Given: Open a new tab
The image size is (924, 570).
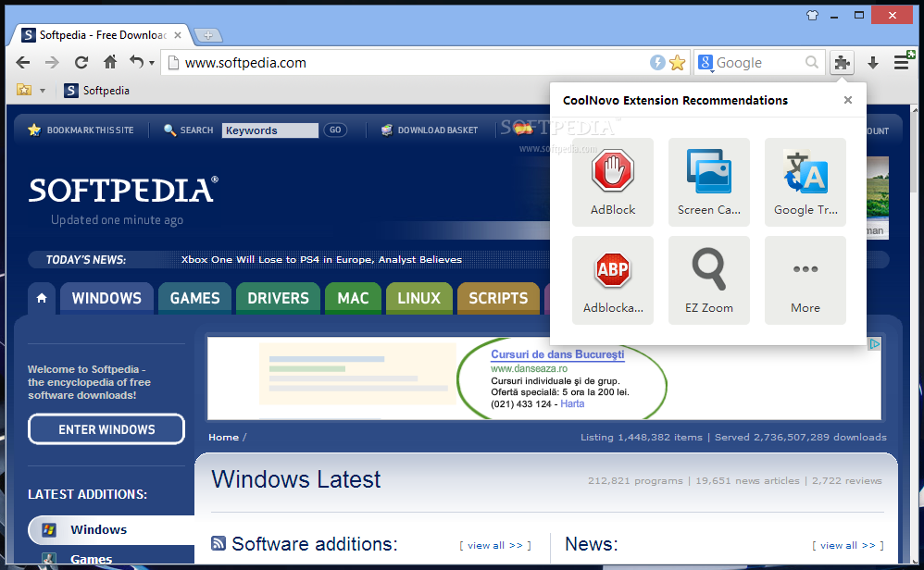Looking at the screenshot, I should [208, 35].
